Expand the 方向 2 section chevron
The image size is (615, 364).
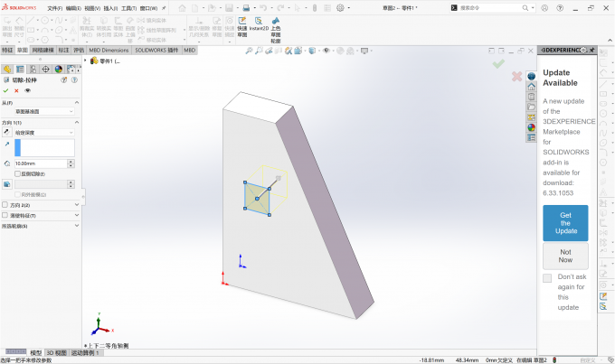click(77, 205)
